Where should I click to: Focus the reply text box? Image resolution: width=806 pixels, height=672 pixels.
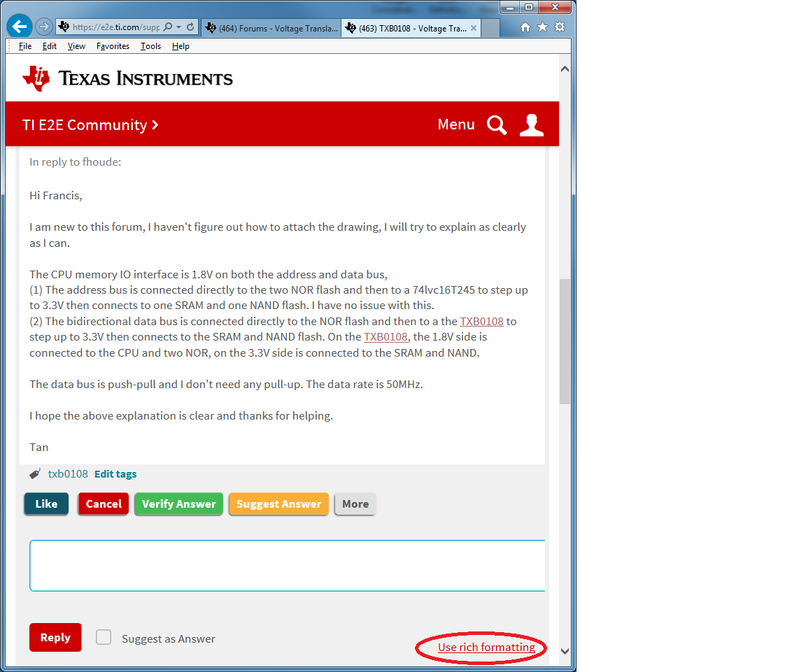click(x=288, y=566)
